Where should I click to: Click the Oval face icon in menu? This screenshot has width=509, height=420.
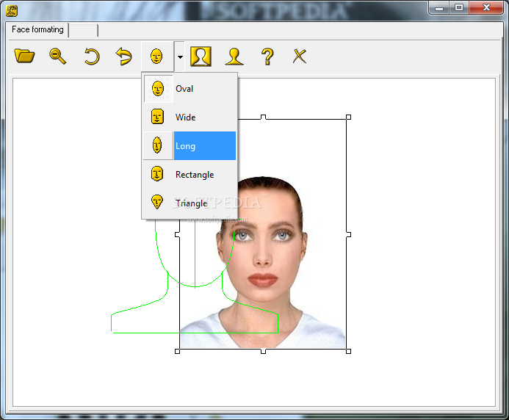pos(158,89)
